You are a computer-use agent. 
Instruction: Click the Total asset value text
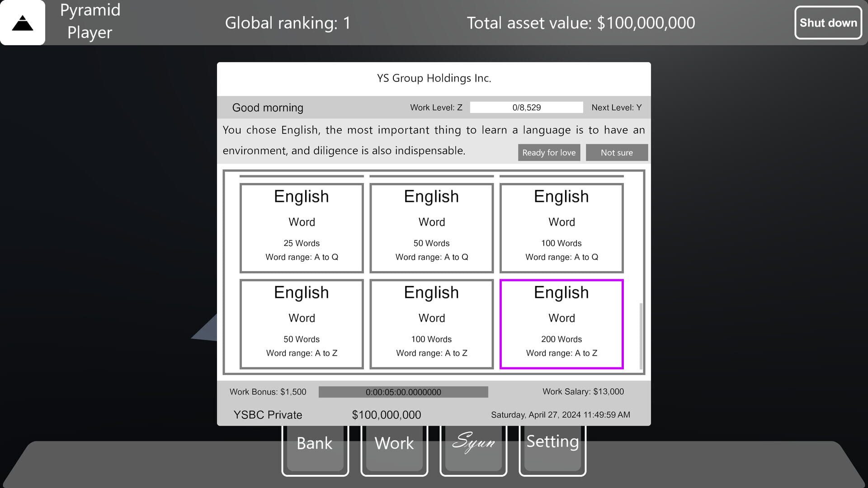[x=580, y=23]
